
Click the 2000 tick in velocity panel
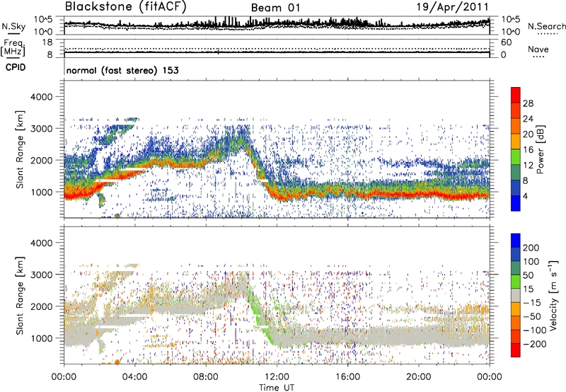click(42, 306)
